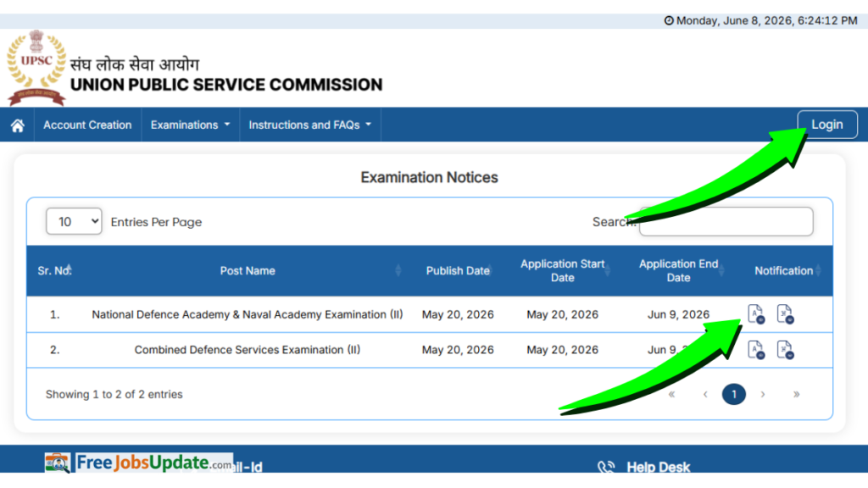
Task: Click the date and time display
Action: (x=760, y=20)
